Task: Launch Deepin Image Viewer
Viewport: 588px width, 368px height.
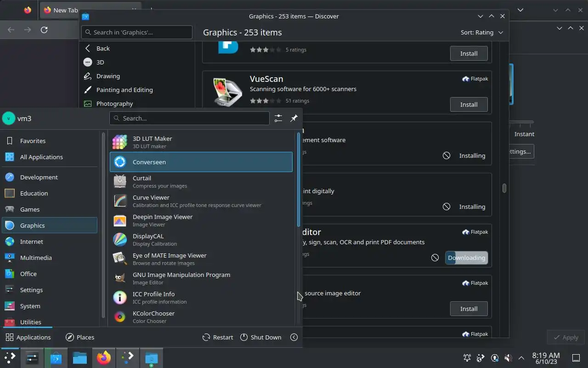Action: 201,220
